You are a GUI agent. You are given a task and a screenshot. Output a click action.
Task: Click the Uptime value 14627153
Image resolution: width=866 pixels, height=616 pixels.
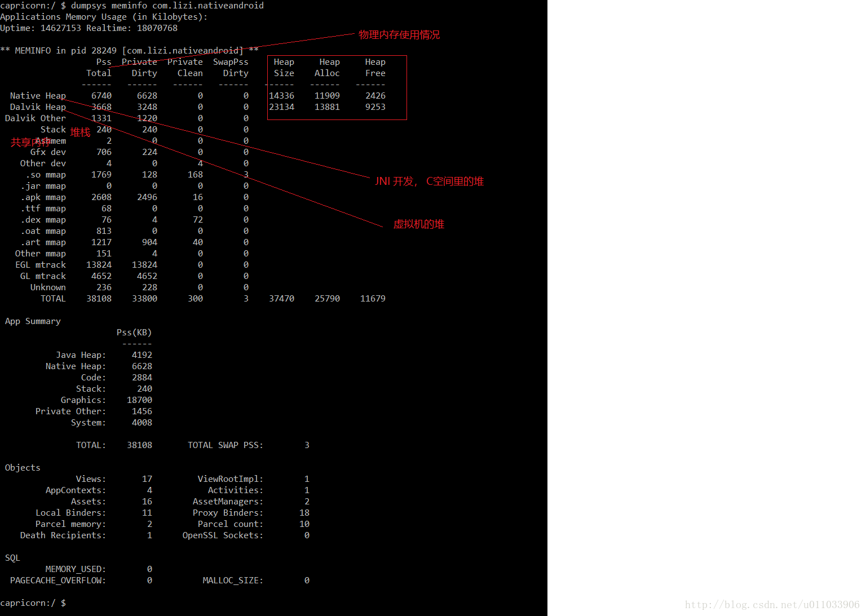coord(61,28)
